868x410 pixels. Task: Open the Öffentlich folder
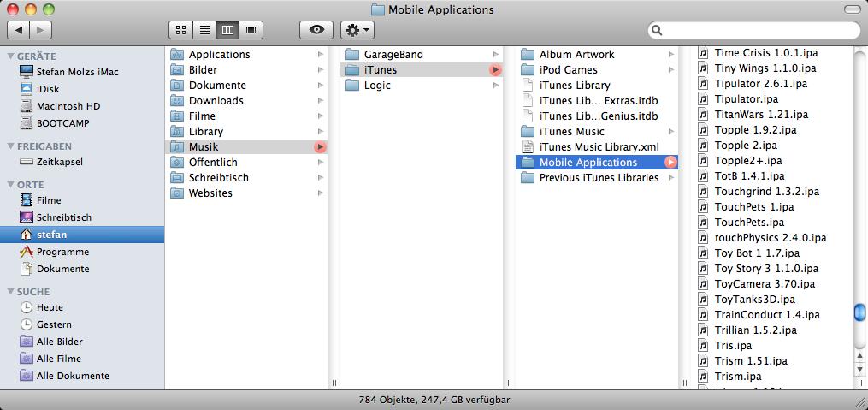tap(247, 163)
